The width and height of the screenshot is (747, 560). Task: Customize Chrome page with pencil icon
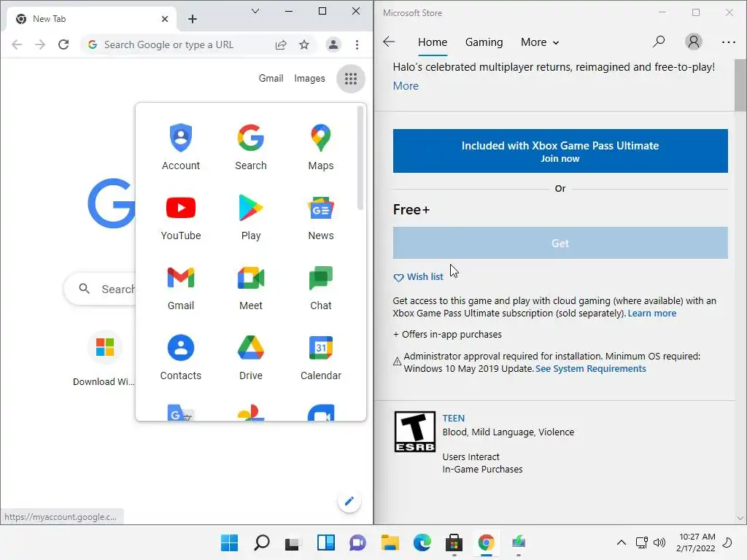(349, 501)
